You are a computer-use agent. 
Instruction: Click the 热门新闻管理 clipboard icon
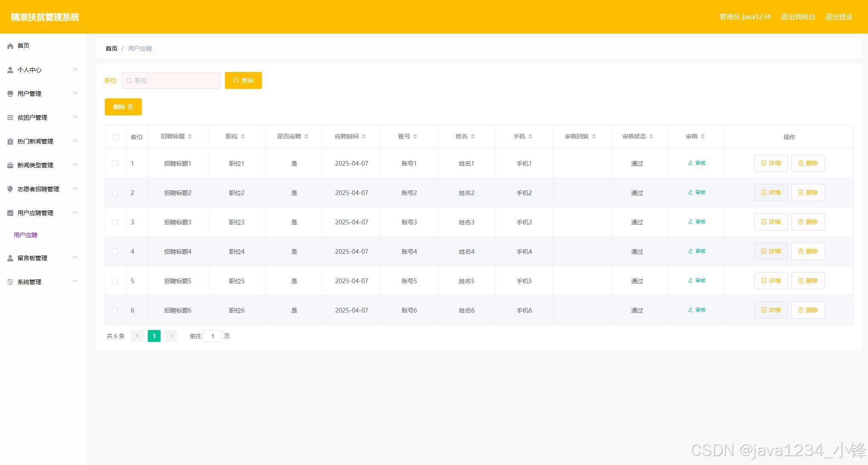(x=10, y=141)
